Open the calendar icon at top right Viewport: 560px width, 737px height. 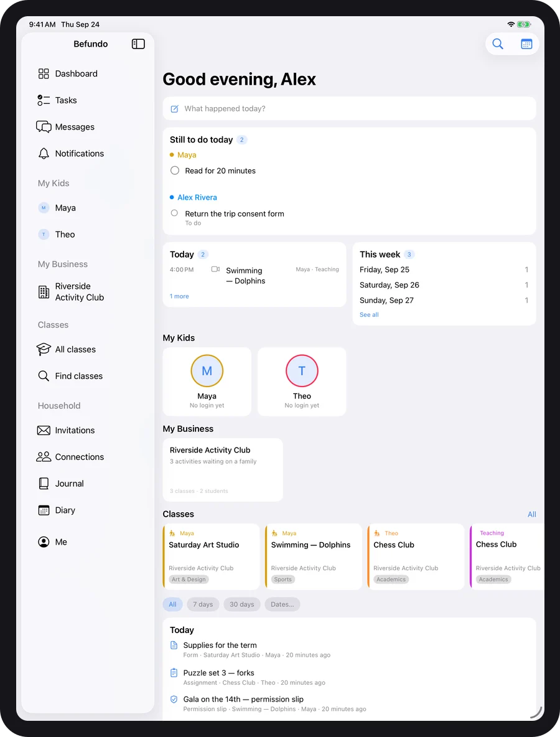[x=526, y=44]
